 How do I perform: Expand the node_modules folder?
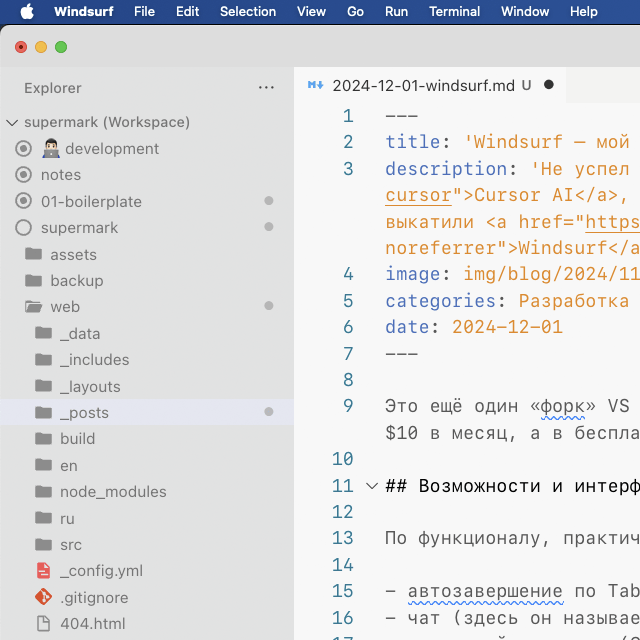(x=147, y=491)
